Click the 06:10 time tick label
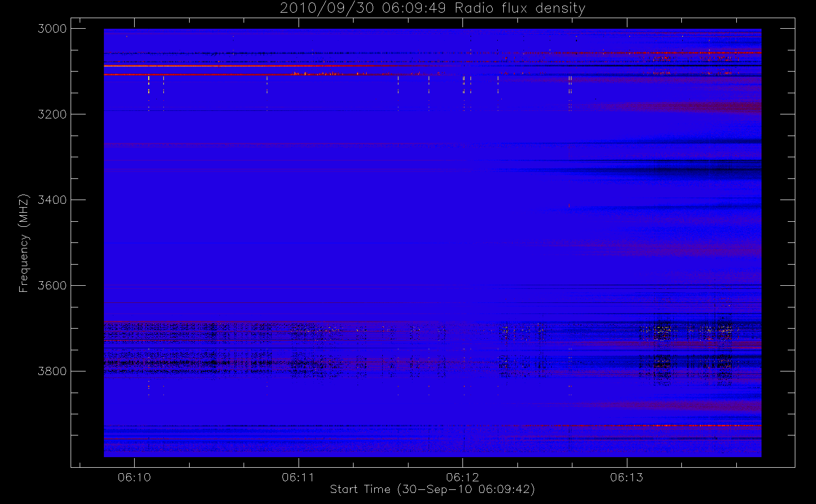 [134, 477]
